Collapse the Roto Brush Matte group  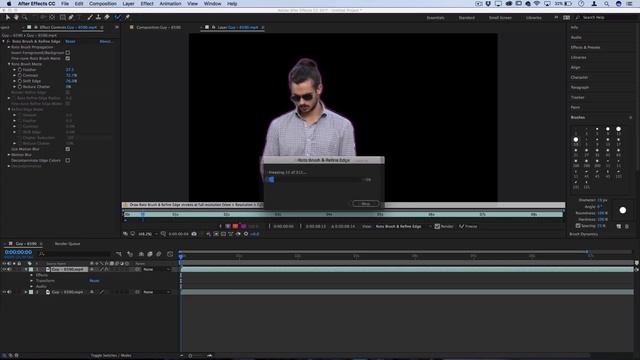click(x=9, y=64)
